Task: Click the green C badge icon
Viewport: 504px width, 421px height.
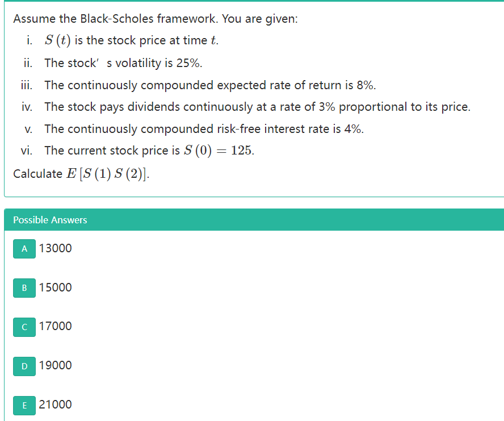Action: pyautogui.click(x=24, y=327)
